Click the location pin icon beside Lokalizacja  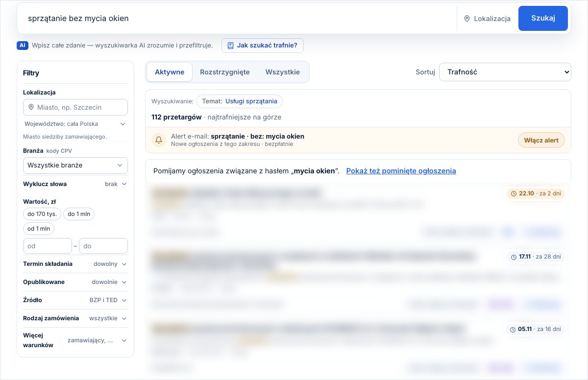pos(467,19)
